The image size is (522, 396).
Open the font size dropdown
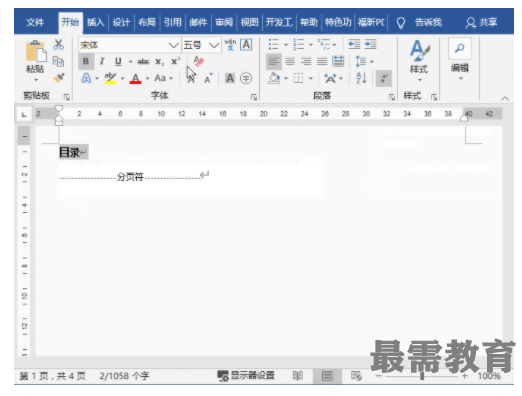[x=214, y=45]
